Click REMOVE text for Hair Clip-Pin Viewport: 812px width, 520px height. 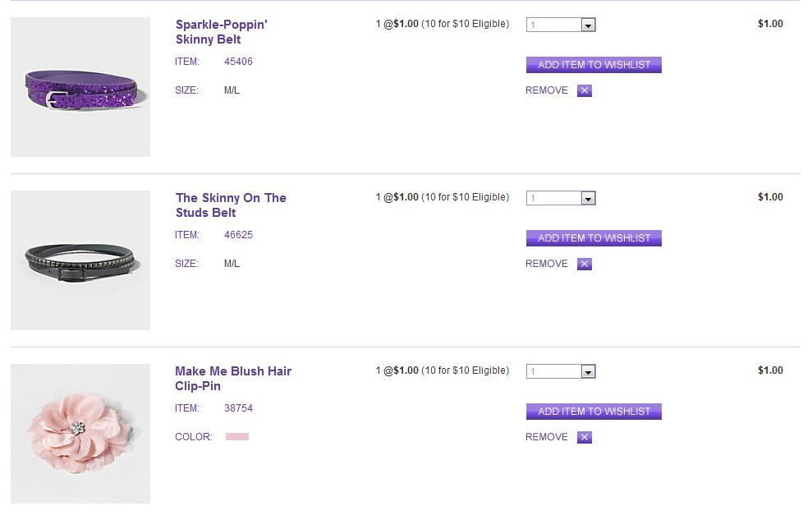(547, 437)
